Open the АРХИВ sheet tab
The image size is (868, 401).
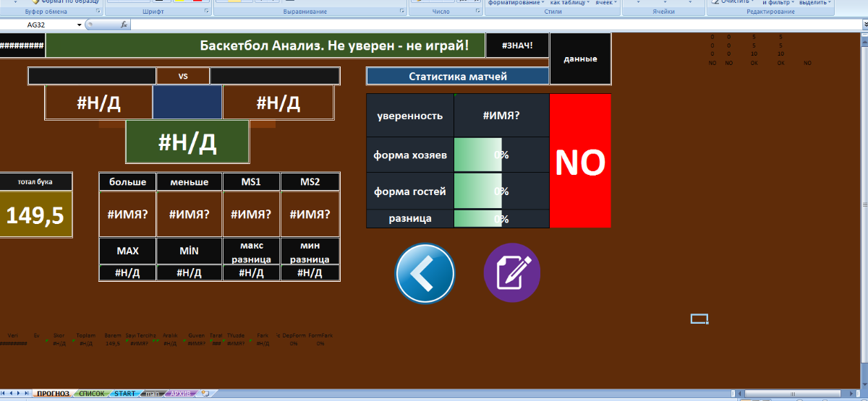pos(180,394)
